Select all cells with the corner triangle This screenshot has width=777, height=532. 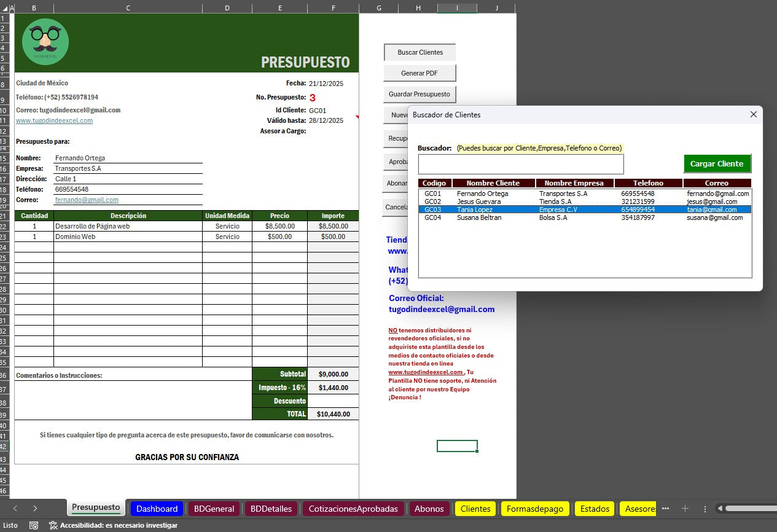pyautogui.click(x=6, y=8)
